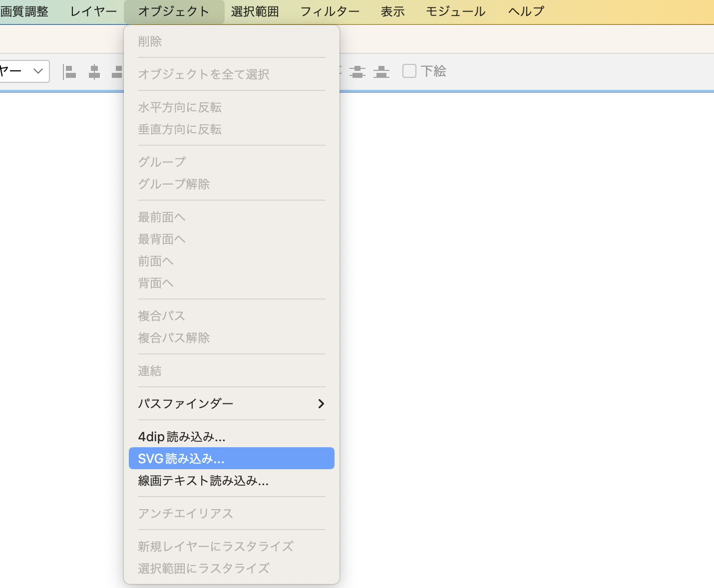Click the align horizontal centers icon
This screenshot has width=714, height=588.
click(x=94, y=72)
